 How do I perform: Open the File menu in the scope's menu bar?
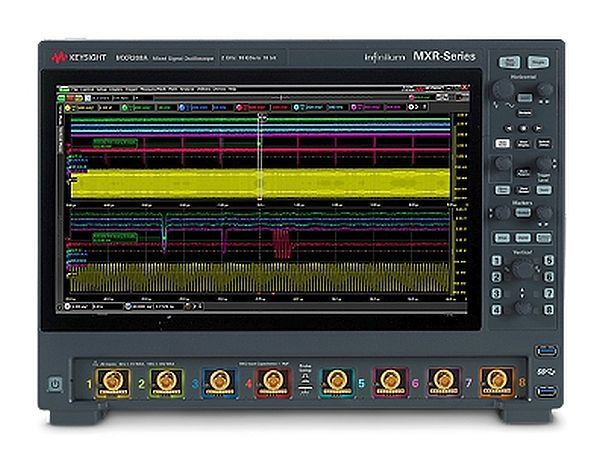point(73,89)
